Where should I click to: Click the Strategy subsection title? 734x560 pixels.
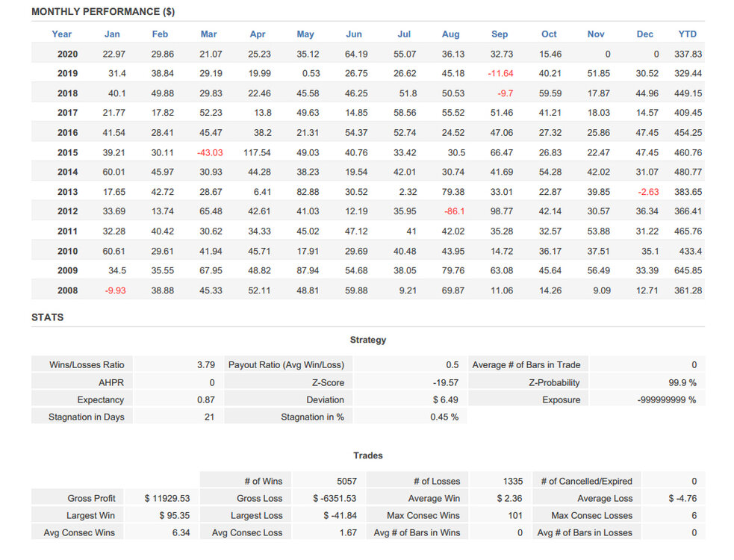coord(368,340)
